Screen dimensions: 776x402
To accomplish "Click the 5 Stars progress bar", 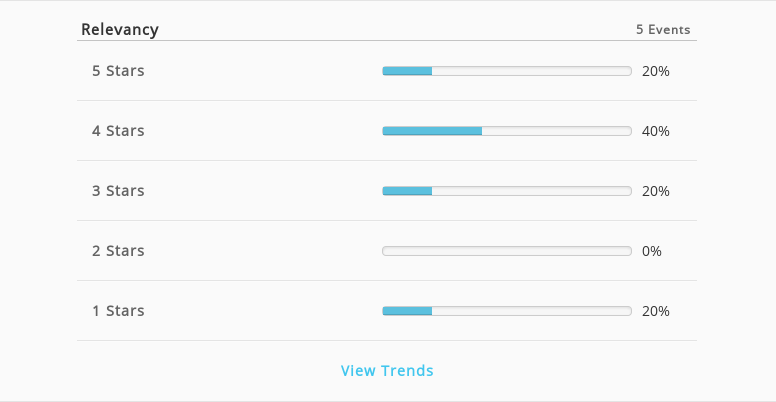I will (x=507, y=71).
